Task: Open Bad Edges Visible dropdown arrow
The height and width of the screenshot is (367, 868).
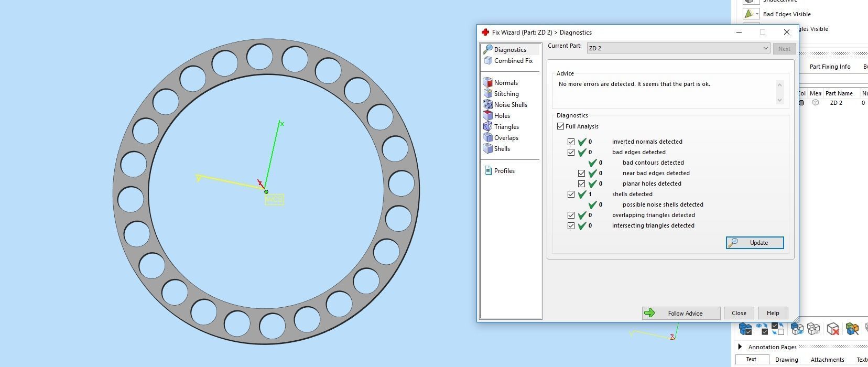Action: point(757,14)
